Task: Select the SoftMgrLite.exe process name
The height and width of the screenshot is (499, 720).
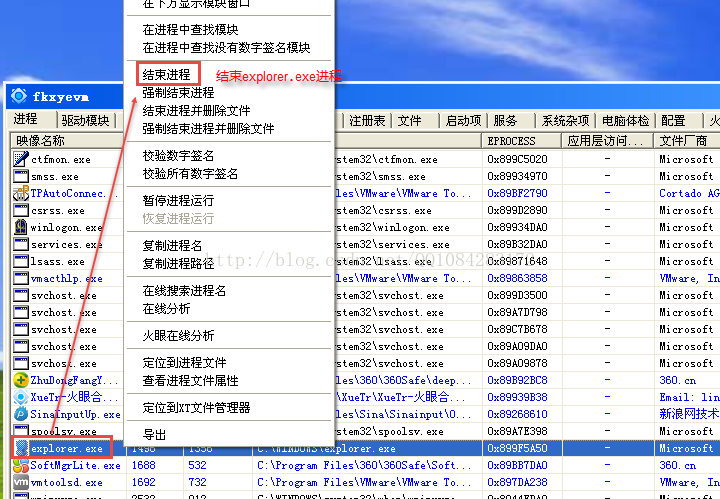Action: (x=75, y=465)
